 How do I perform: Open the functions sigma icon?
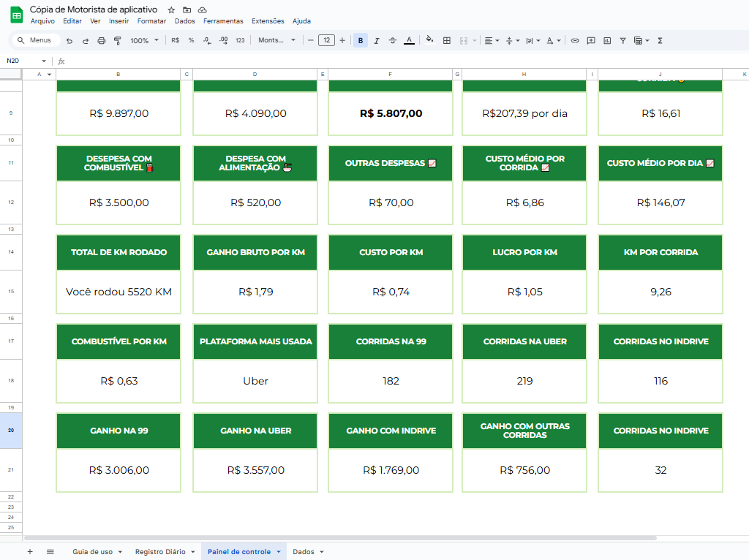(660, 41)
